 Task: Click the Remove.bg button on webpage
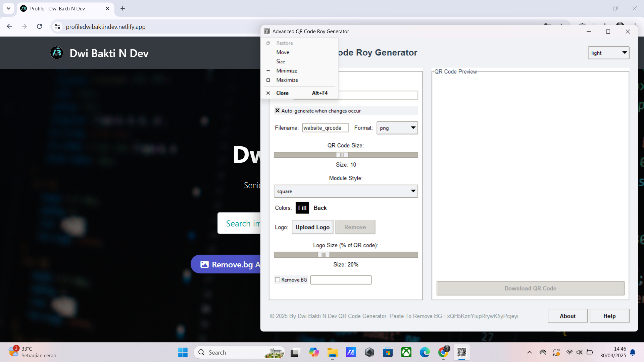tap(226, 264)
